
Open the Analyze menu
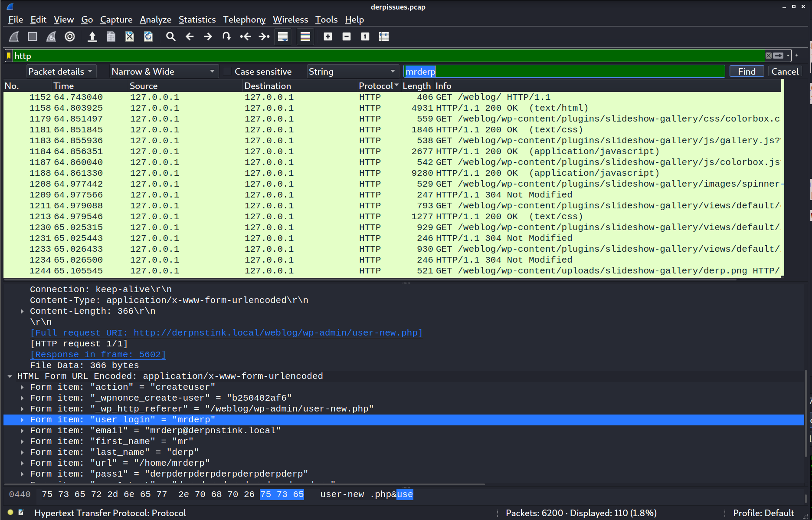[155, 20]
